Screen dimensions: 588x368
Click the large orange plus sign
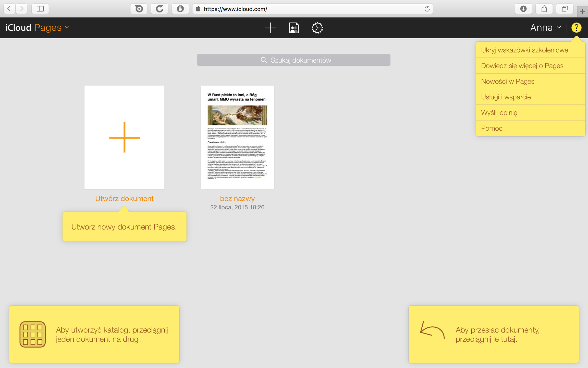click(x=125, y=137)
